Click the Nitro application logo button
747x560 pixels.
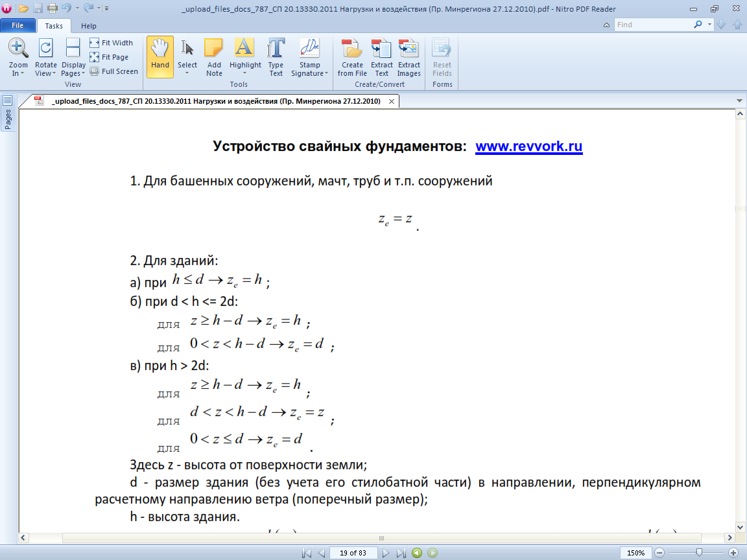click(x=6, y=8)
